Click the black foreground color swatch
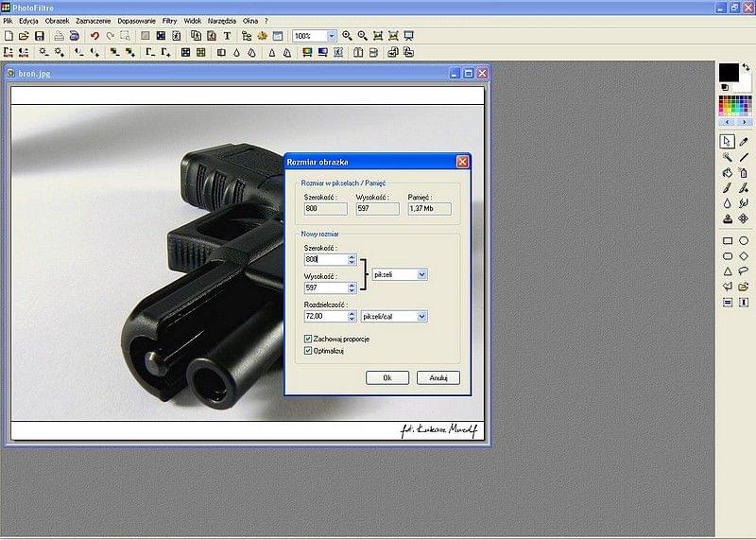The width and height of the screenshot is (756, 540). (729, 73)
